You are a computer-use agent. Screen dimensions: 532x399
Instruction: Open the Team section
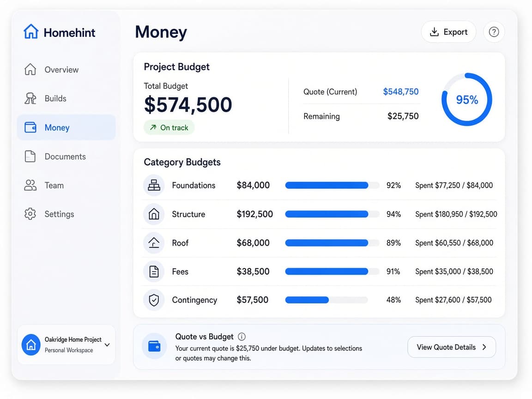[66, 185]
